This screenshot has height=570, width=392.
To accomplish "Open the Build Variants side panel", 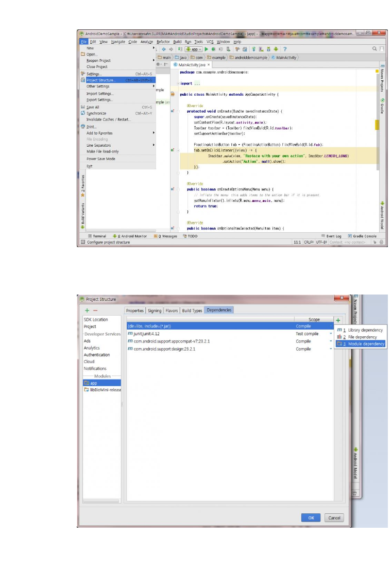I will pyautogui.click(x=82, y=216).
